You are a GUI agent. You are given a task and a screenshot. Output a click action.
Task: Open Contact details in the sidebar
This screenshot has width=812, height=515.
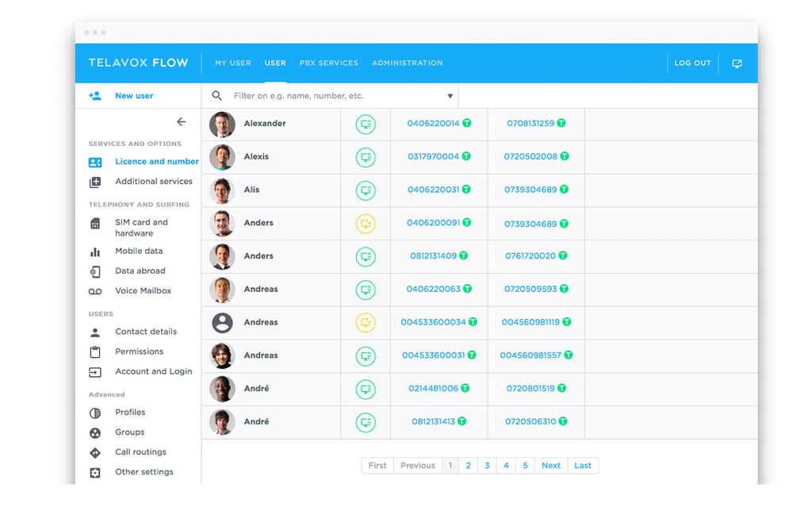tap(146, 332)
